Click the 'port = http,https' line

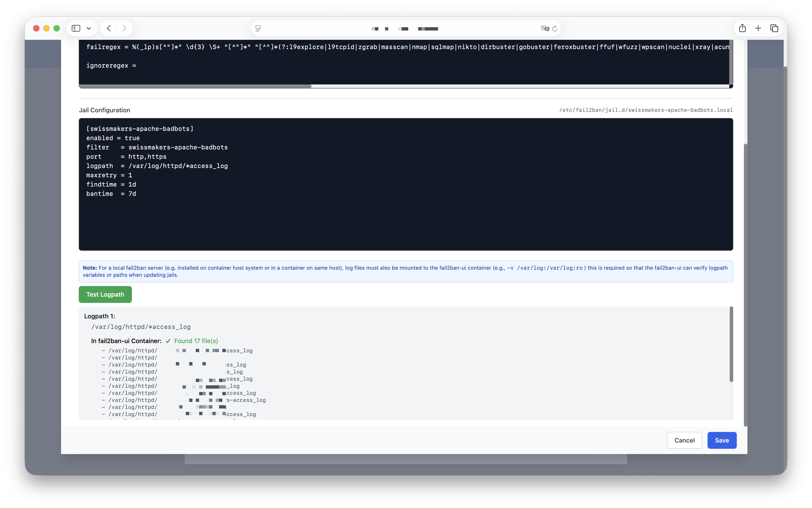[126, 157]
